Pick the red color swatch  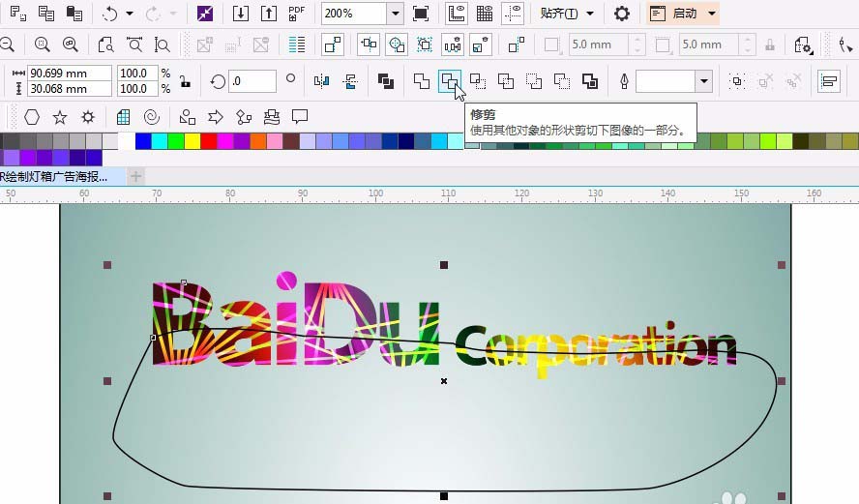pos(209,141)
